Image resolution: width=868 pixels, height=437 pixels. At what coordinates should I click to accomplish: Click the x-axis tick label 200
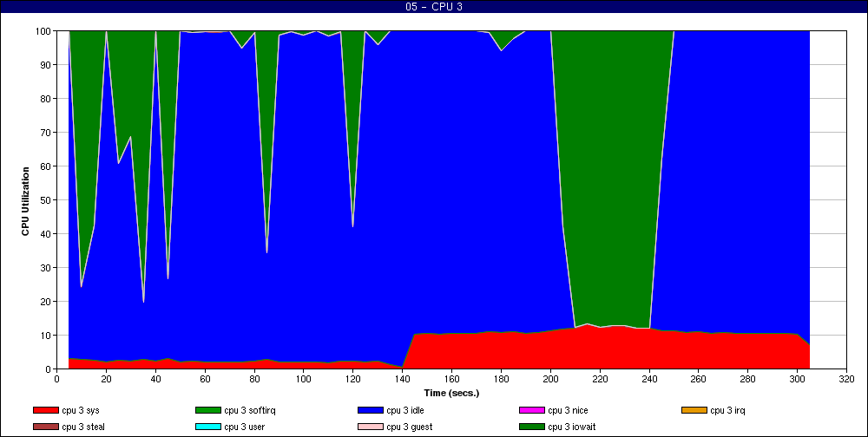coord(550,379)
